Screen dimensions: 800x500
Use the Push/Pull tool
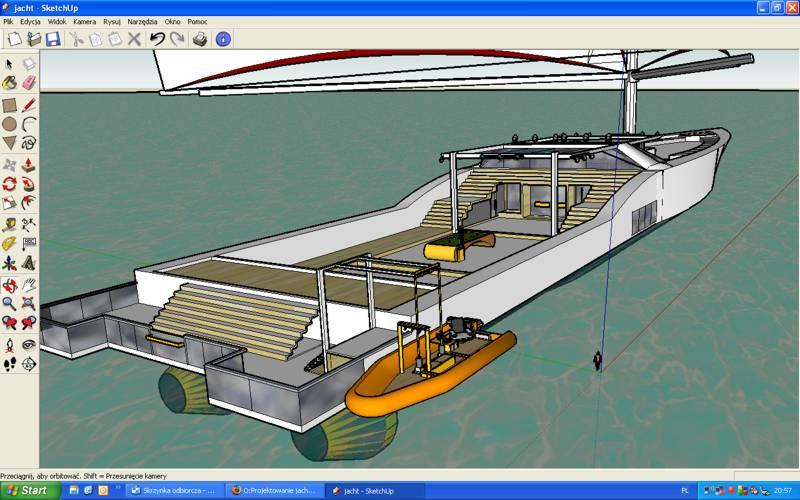pos(28,164)
